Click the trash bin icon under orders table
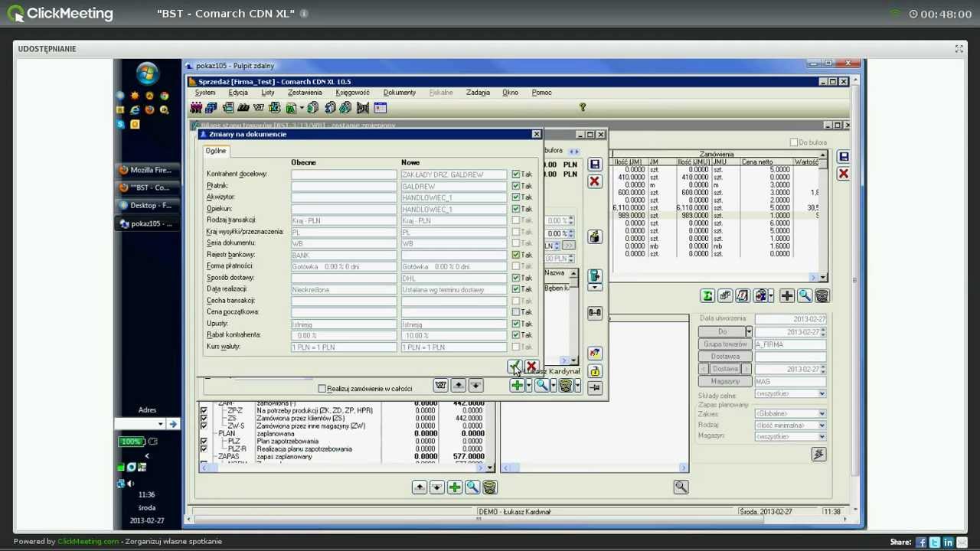 click(x=822, y=296)
